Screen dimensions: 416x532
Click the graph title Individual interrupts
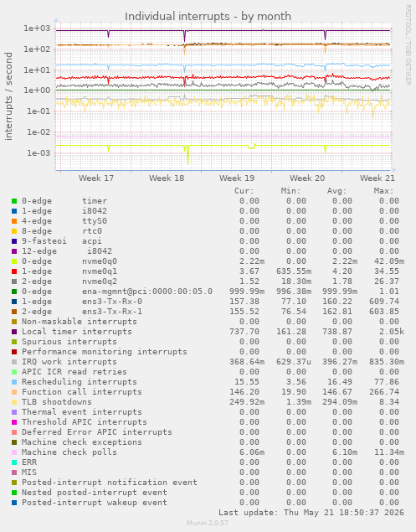208,16
